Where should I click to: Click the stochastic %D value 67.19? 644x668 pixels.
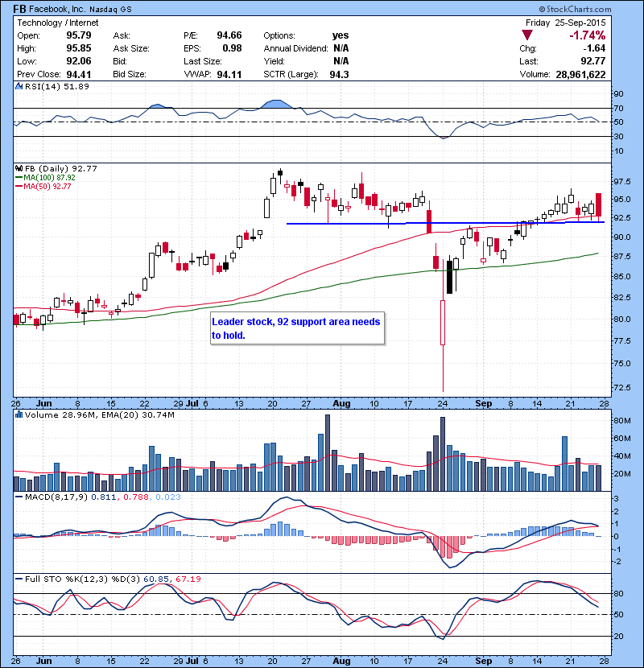coord(188,579)
